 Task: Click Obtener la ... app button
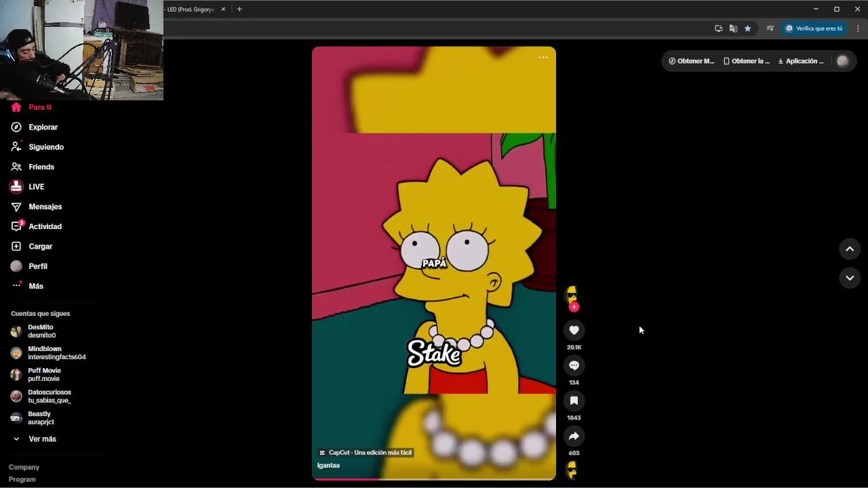click(x=746, y=61)
